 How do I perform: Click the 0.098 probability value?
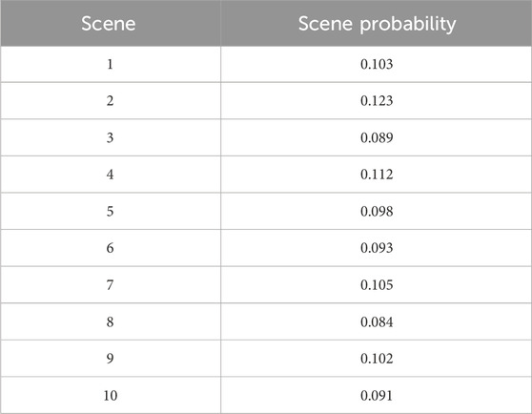pos(377,212)
